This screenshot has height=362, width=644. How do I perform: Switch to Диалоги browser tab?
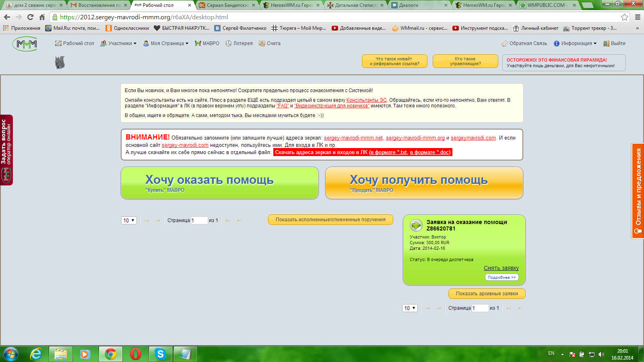[419, 5]
